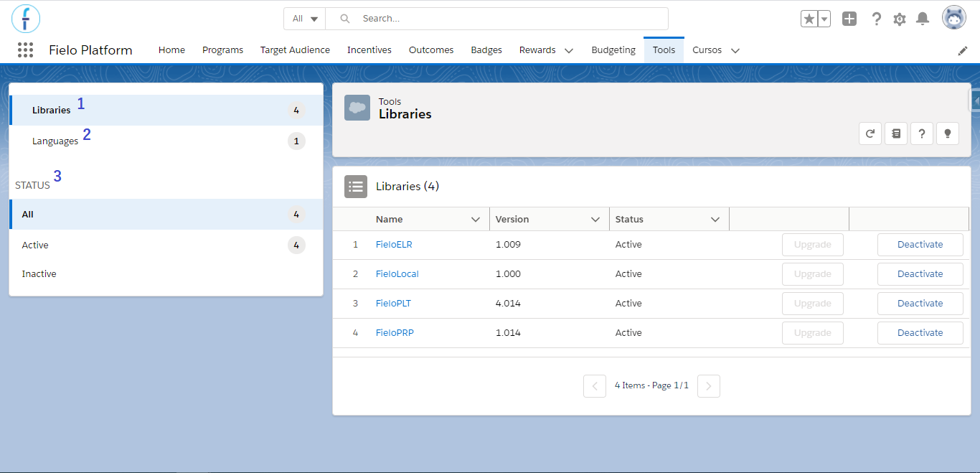Viewport: 980px width, 473px height.
Task: Open the Name column menu chevron
Action: tap(476, 220)
